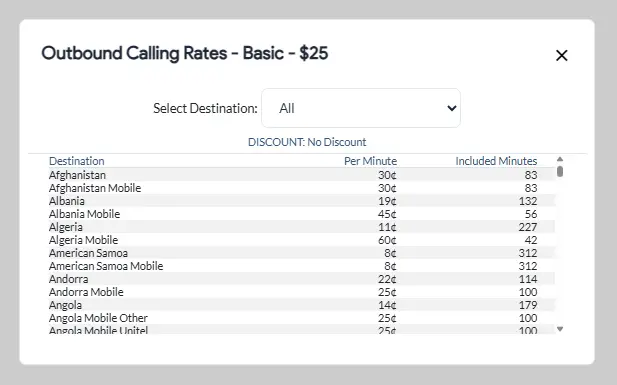Click the 14¢ rate for Angola
The width and height of the screenshot is (617, 385).
click(387, 305)
